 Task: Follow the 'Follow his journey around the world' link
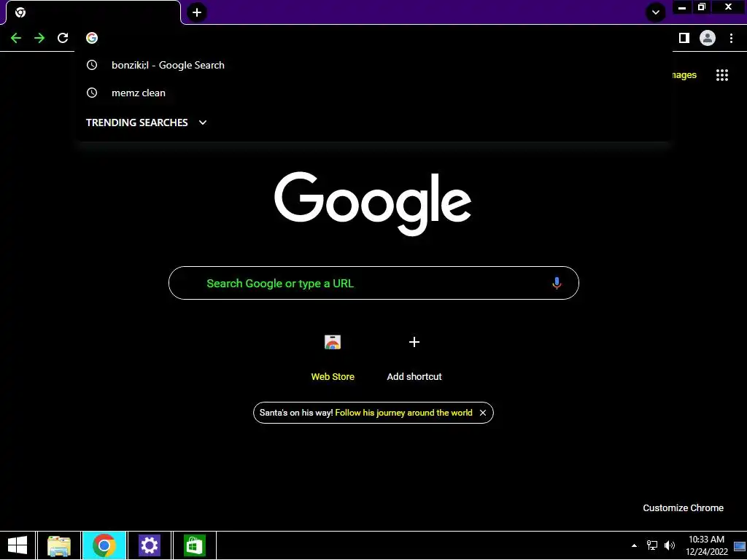(x=403, y=413)
